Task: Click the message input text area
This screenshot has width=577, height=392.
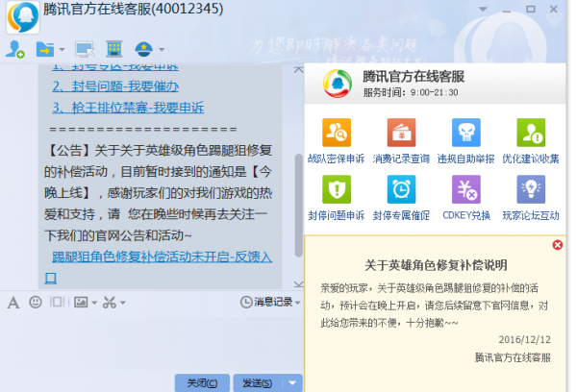Action: click(151, 342)
